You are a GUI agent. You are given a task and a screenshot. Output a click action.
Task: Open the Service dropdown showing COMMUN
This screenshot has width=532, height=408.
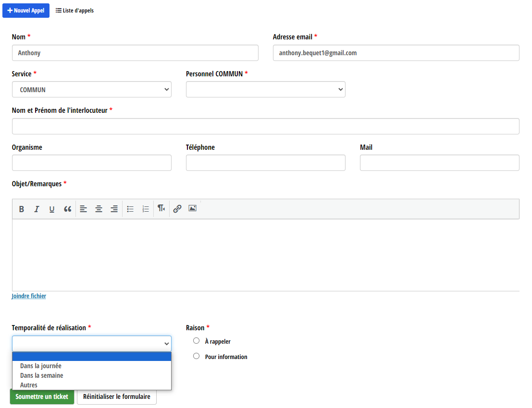(x=91, y=90)
